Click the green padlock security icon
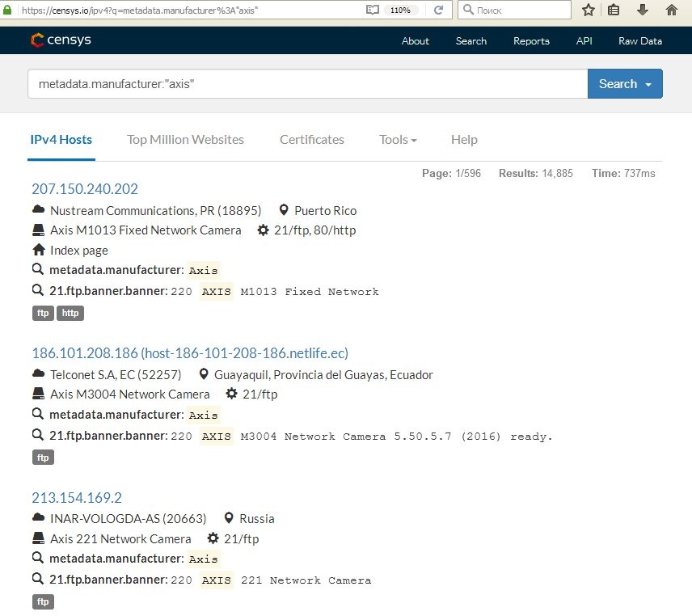692x616 pixels. (x=7, y=10)
